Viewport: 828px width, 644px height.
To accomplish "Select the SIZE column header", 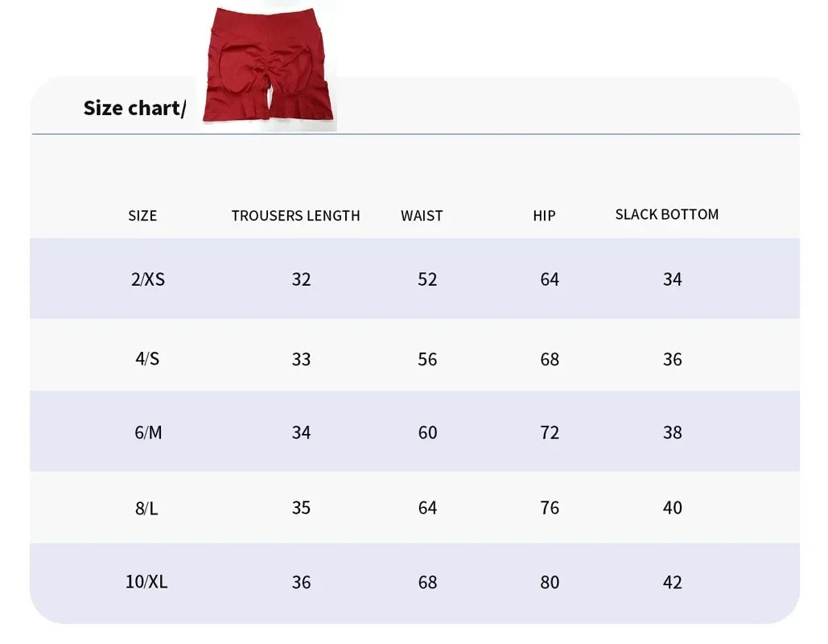I will 142,216.
